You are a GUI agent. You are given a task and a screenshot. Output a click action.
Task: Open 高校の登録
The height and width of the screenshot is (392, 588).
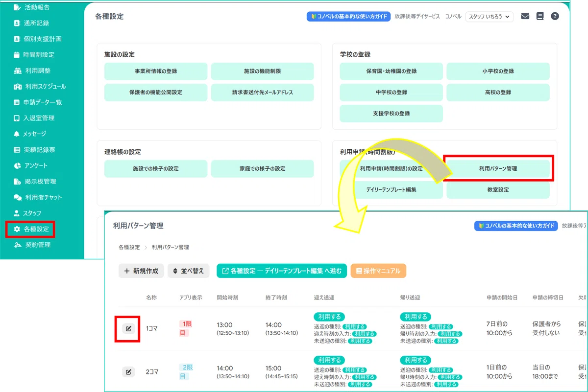[498, 92]
